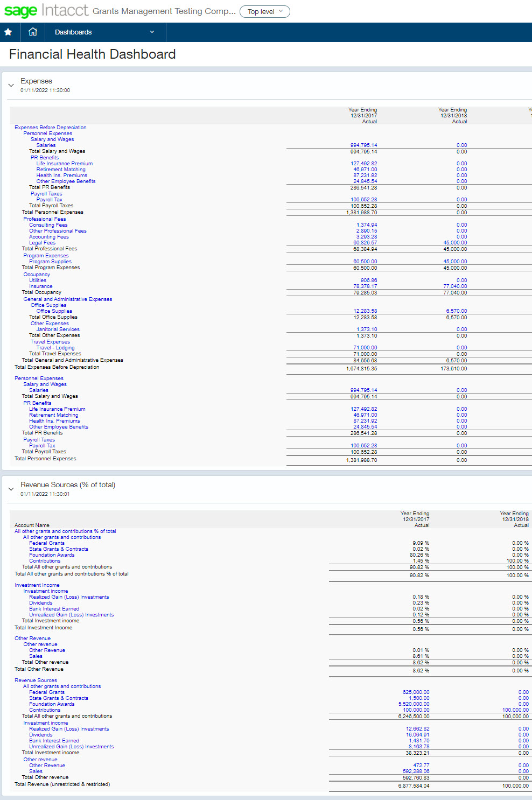The height and width of the screenshot is (800, 532).
Task: Open the Top level entity dropdown
Action: click(264, 12)
